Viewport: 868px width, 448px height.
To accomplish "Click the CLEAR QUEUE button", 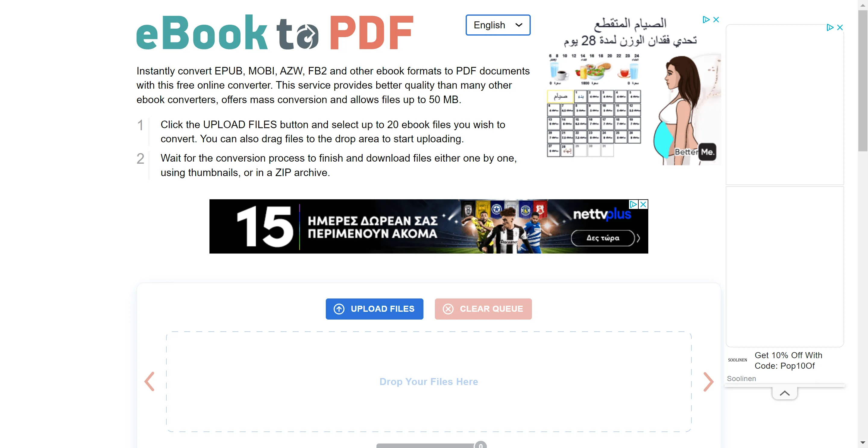I will coord(483,309).
